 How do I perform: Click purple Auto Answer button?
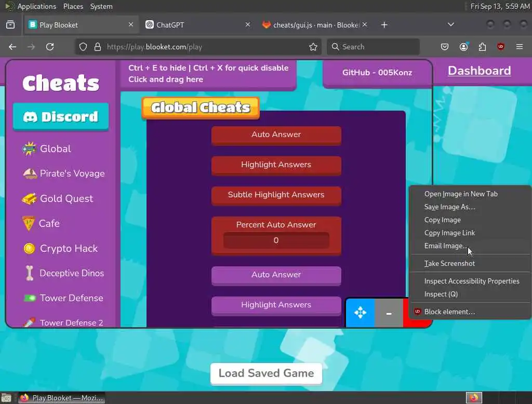(276, 275)
